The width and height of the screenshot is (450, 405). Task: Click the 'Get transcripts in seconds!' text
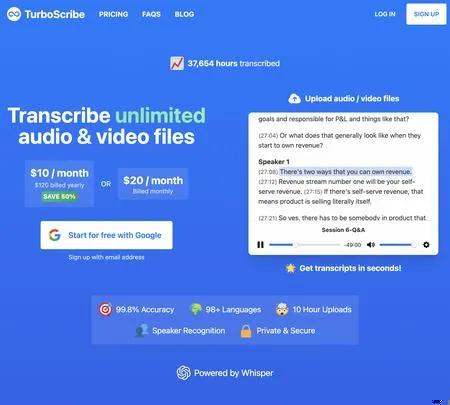point(350,268)
